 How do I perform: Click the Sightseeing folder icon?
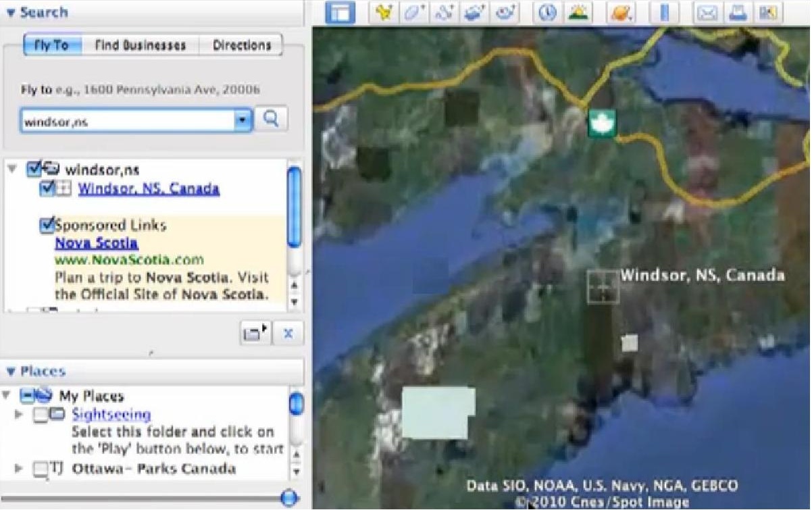point(58,414)
